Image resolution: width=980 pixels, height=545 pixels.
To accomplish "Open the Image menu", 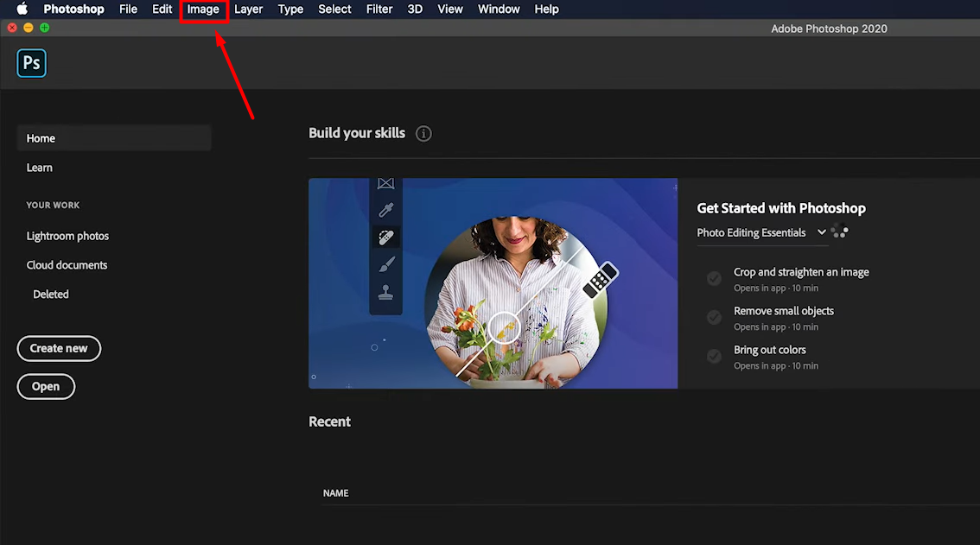I will tap(204, 9).
